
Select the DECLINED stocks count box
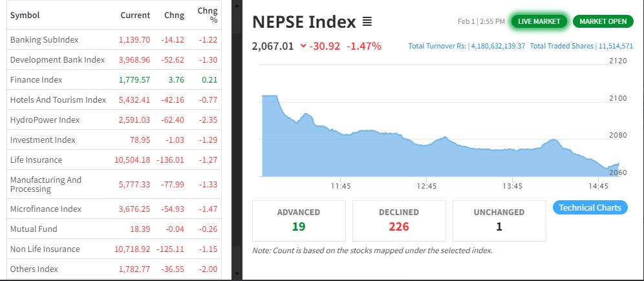(x=399, y=220)
